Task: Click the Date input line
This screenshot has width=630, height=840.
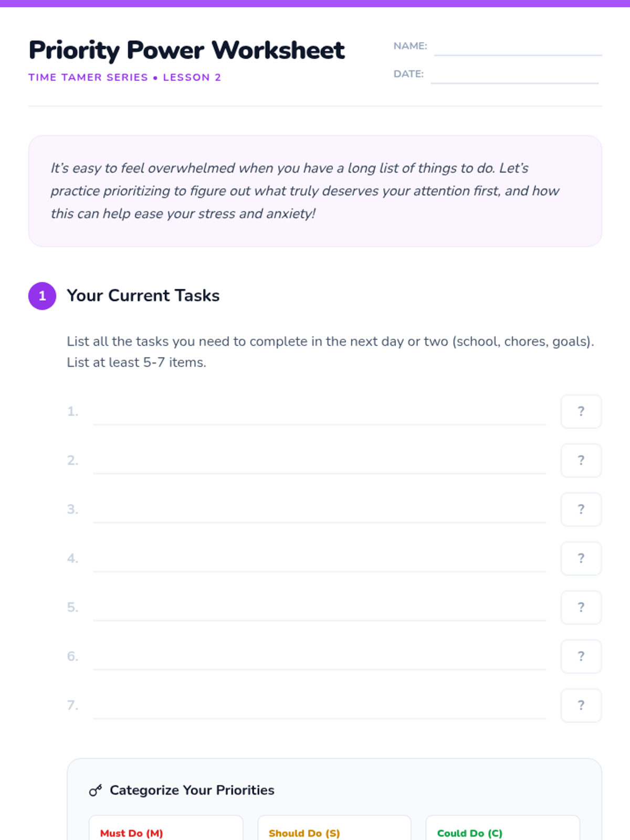Action: click(514, 76)
